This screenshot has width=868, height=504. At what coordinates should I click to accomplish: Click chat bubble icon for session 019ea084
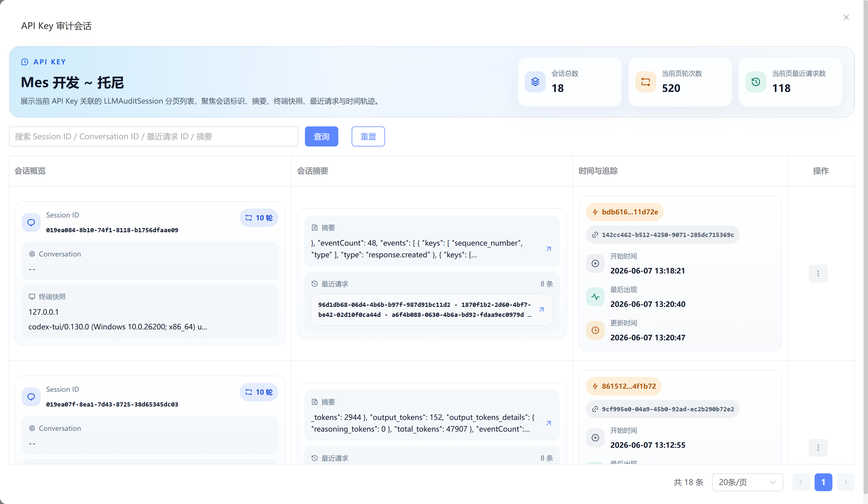point(31,222)
